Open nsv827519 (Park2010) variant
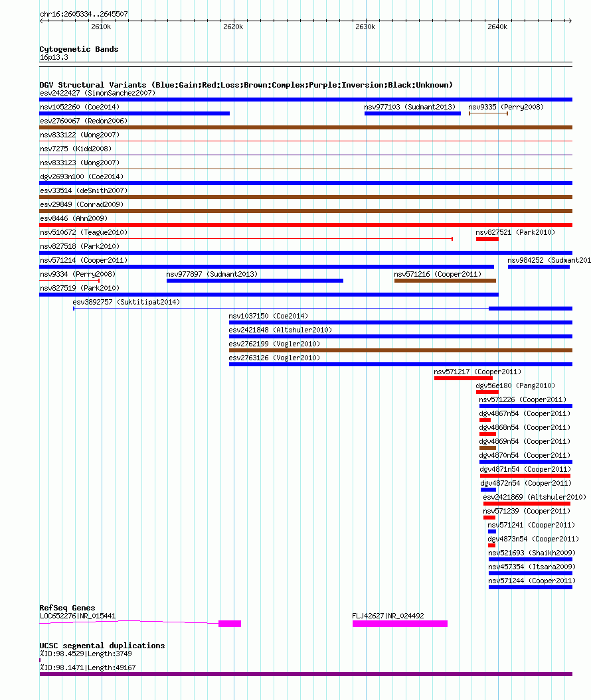The image size is (591, 700). click(80, 288)
